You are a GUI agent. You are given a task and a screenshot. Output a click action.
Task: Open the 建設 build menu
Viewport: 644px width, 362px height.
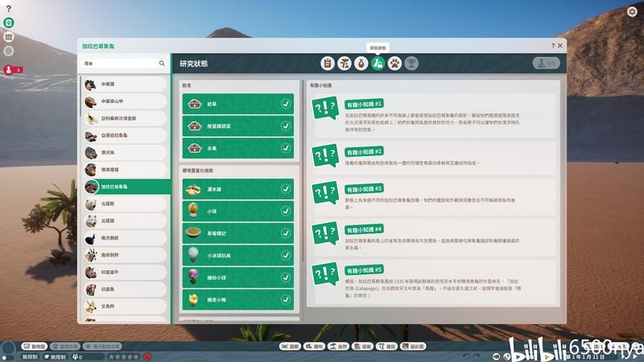point(386,347)
